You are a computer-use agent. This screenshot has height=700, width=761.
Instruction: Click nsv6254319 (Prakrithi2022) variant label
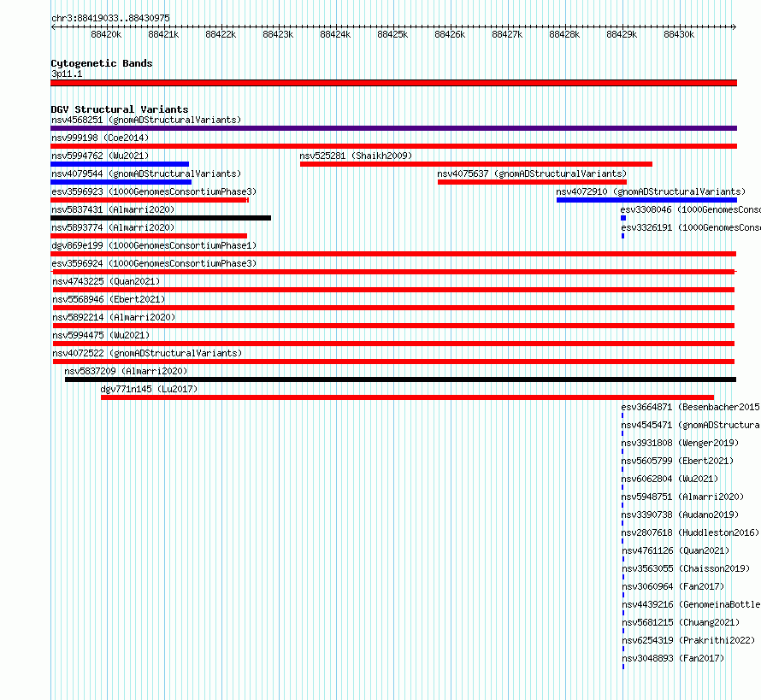click(x=688, y=640)
